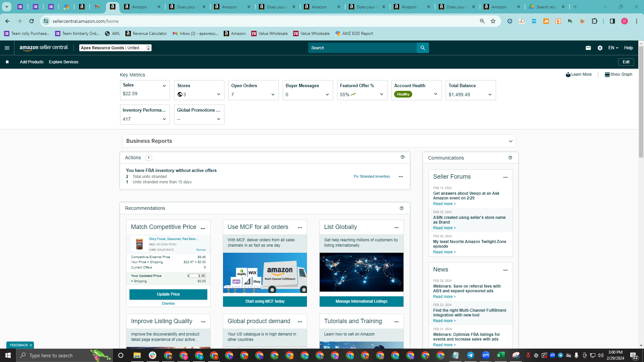Expand the Global Promotions metric dropdown

pos(219,119)
